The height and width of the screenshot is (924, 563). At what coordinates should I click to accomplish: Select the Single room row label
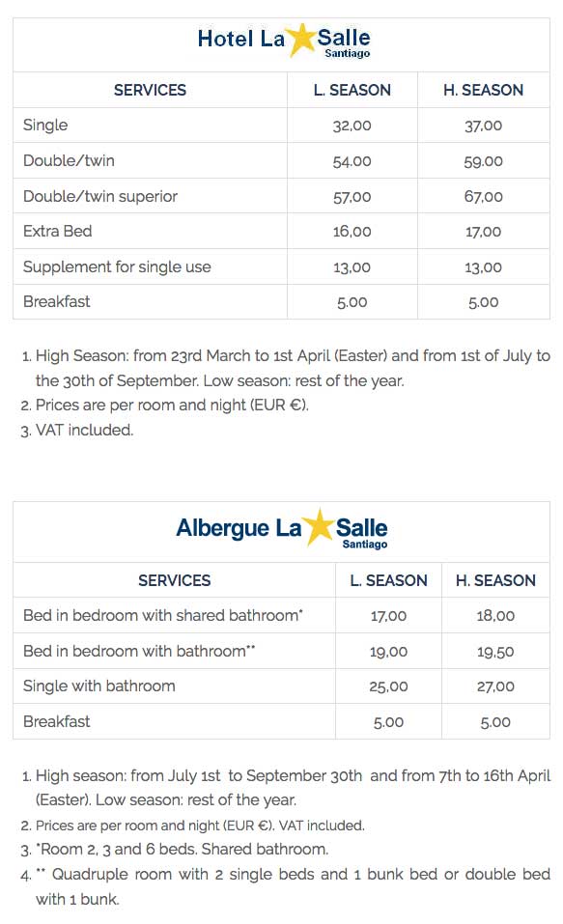pos(45,126)
